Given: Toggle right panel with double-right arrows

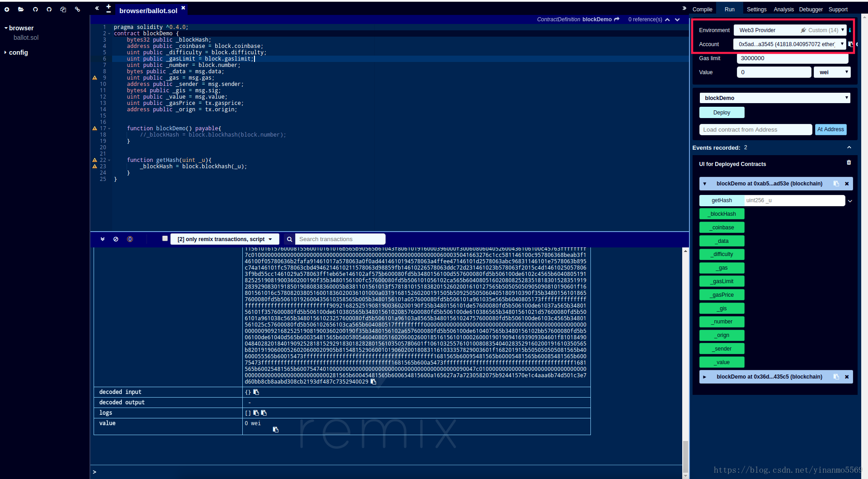Looking at the screenshot, I should 684,8.
